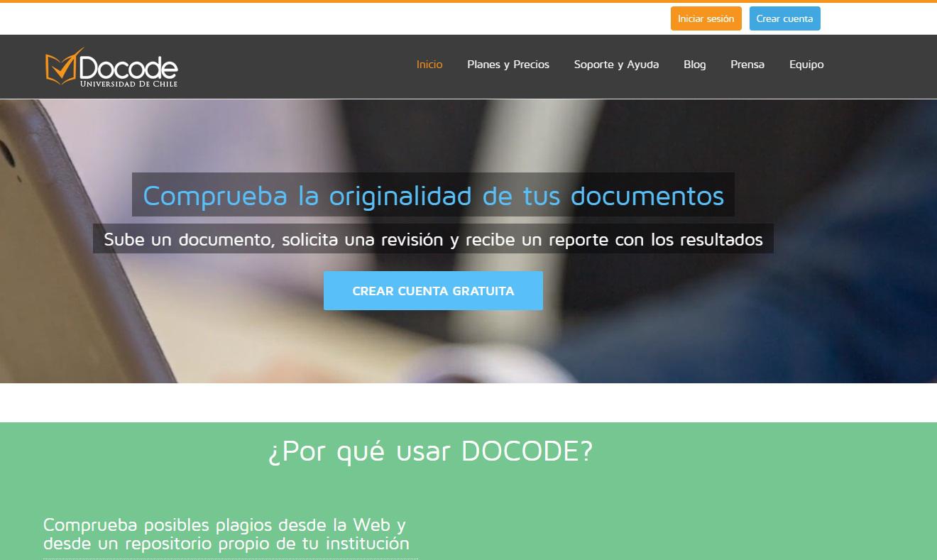
Task: Open the Inicio menu item
Action: (429, 65)
